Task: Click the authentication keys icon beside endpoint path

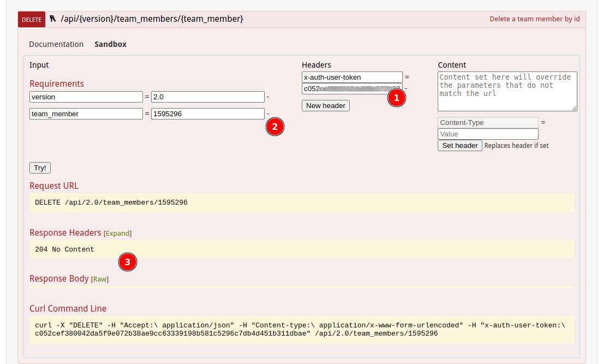Action: tap(53, 19)
